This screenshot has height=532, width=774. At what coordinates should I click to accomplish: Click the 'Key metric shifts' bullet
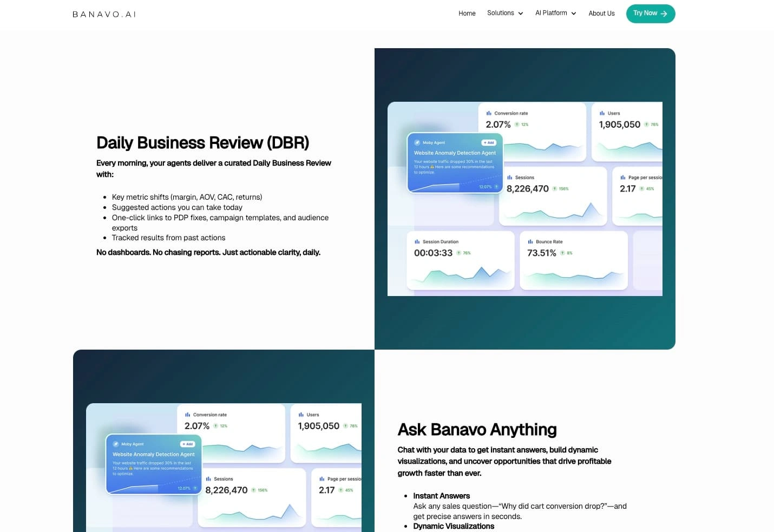(x=187, y=197)
